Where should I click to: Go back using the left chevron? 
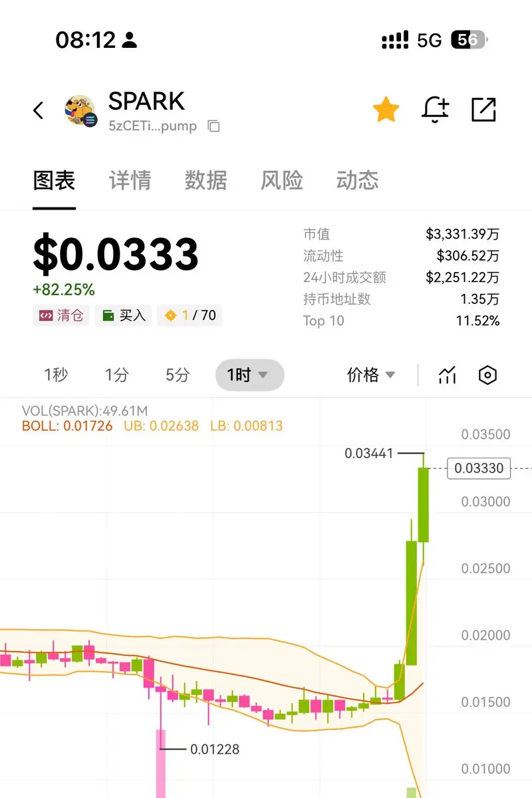(39, 110)
